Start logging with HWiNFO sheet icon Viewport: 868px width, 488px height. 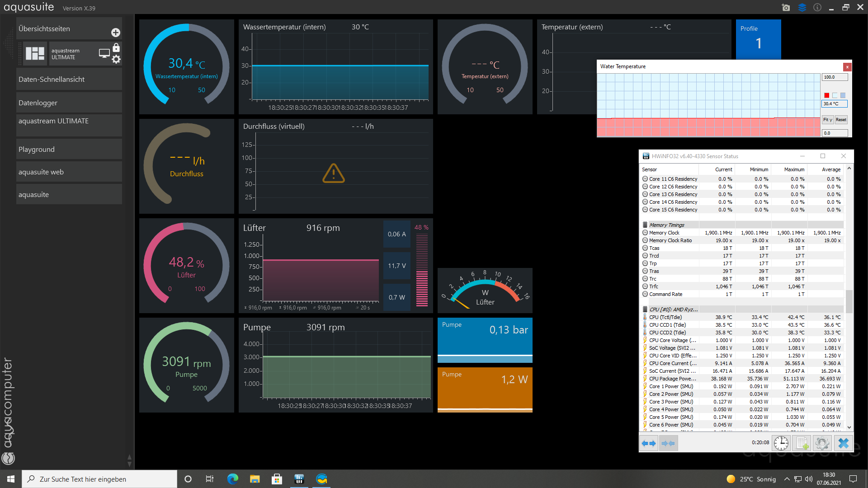(802, 443)
